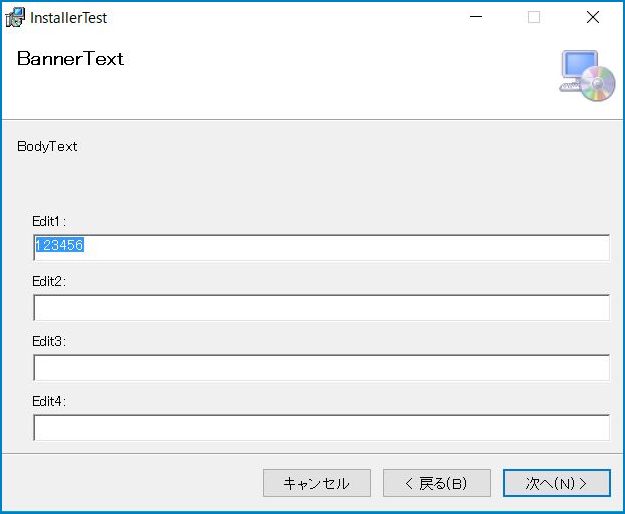Focus the Edit1 text field
Screen dimensions: 625x514
321,247
